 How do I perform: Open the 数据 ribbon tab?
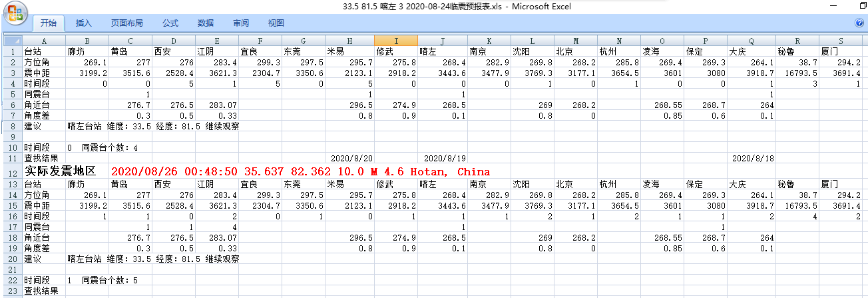tap(206, 23)
